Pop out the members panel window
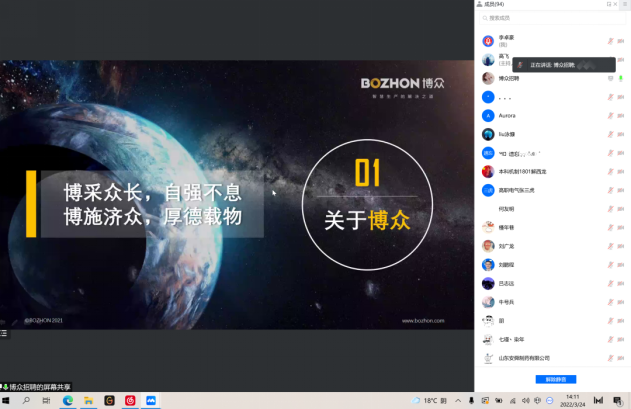631x409 pixels. click(609, 4)
